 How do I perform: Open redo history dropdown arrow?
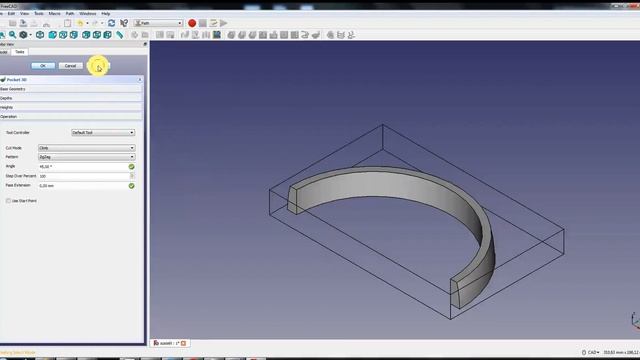[102, 23]
